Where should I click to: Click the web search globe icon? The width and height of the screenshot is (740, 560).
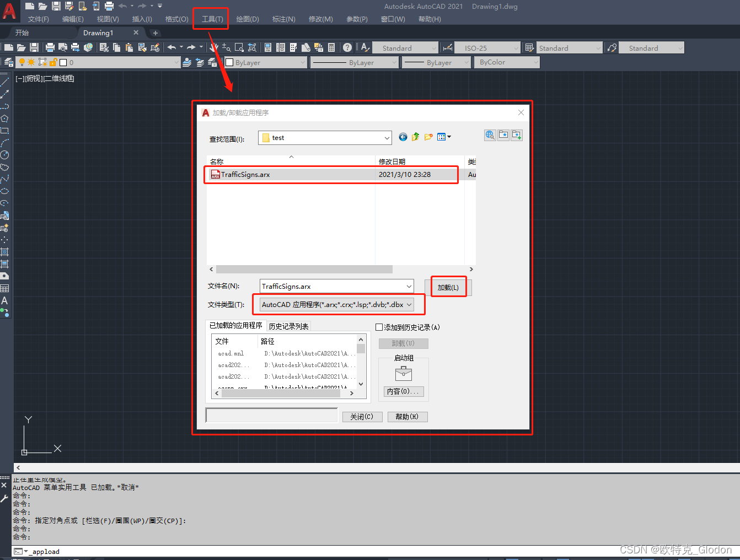[x=490, y=135]
